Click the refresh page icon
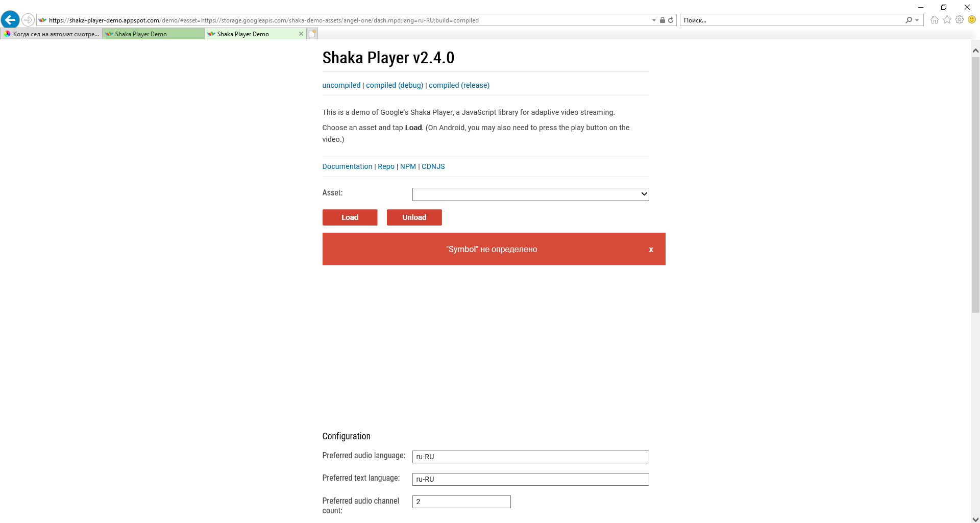Viewport: 980px width, 523px height. (671, 20)
